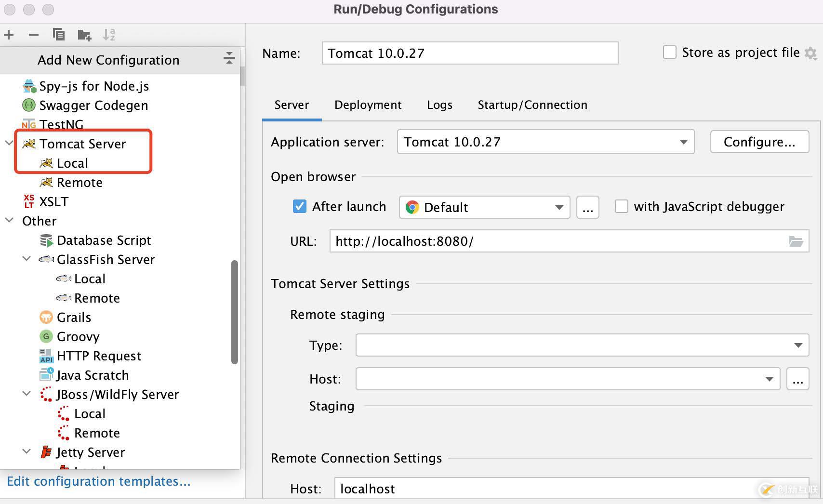Click the Add New Configuration plus icon
Screen dimensions: 823x504
point(9,35)
